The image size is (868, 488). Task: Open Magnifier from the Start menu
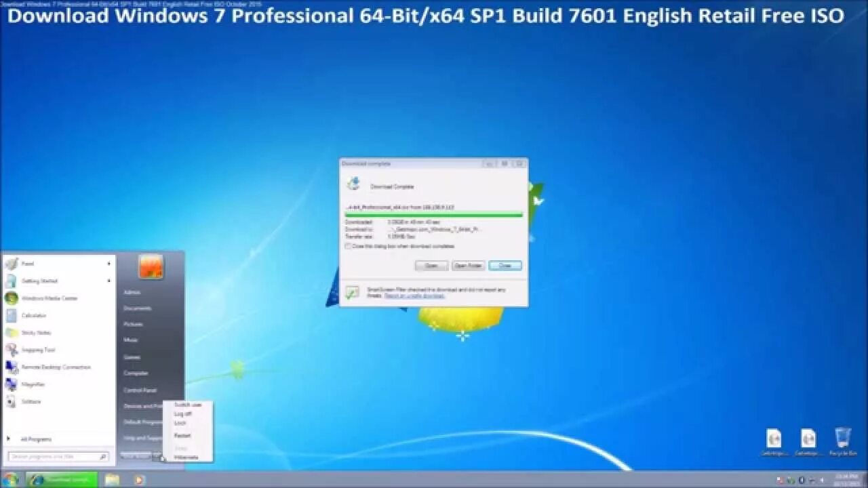coord(59,384)
